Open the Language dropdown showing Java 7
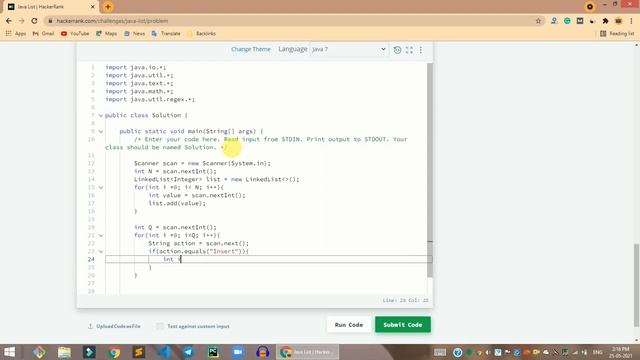This screenshot has height=360, width=640. 348,49
